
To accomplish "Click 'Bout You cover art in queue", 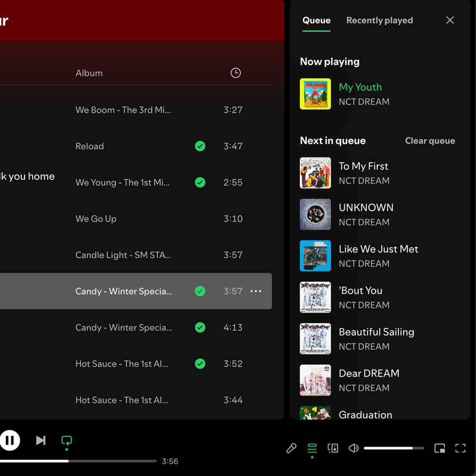I will pos(315,297).
